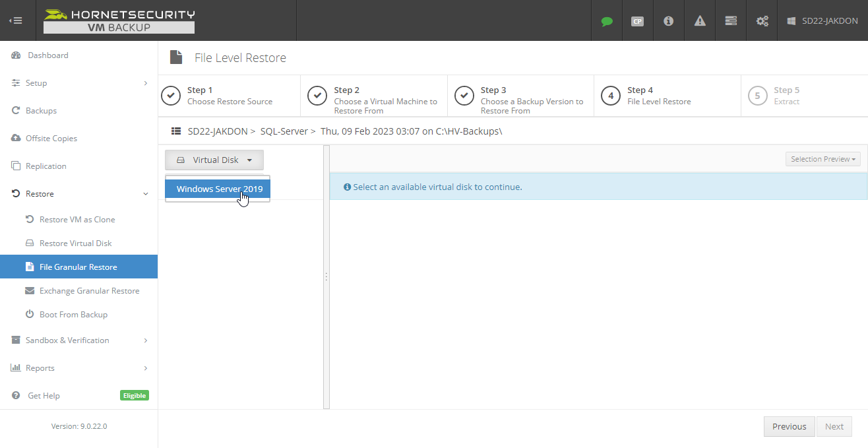Open the Virtual Disk dropdown
The width and height of the screenshot is (868, 448).
pos(214,160)
